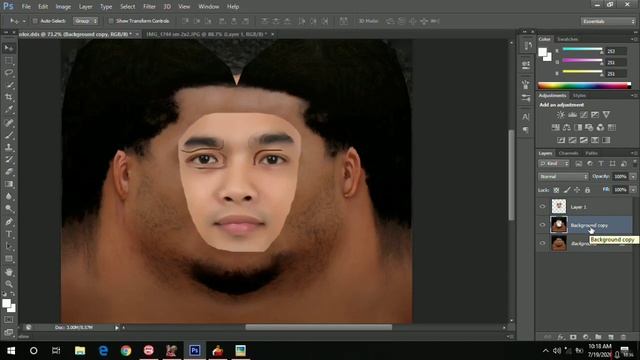Viewport: 640px width, 360px height.
Task: Toggle lock position icon
Action: point(577,190)
